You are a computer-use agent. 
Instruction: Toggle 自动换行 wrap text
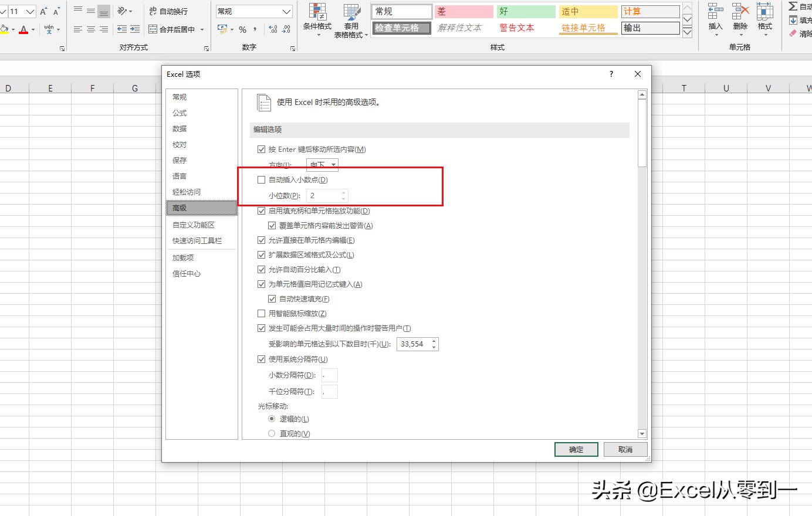click(x=168, y=11)
